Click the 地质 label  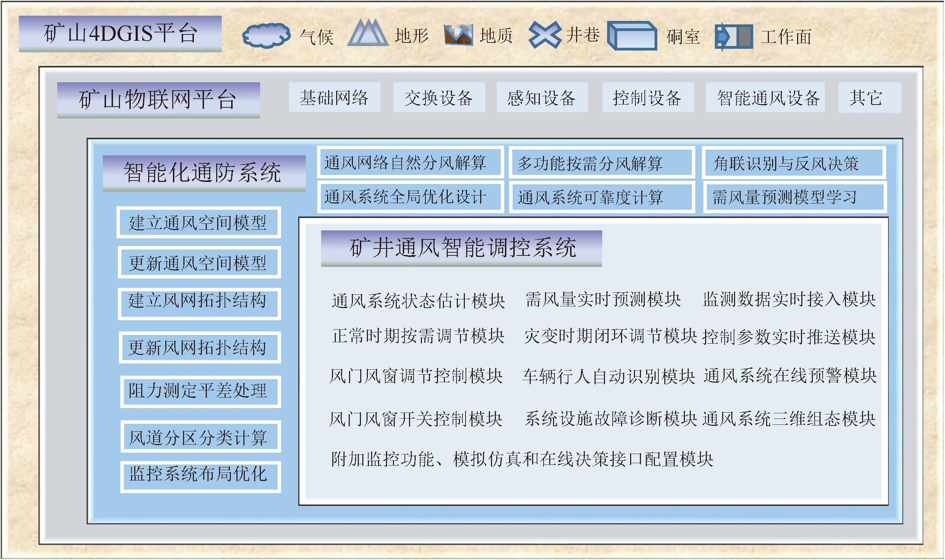[x=496, y=36]
